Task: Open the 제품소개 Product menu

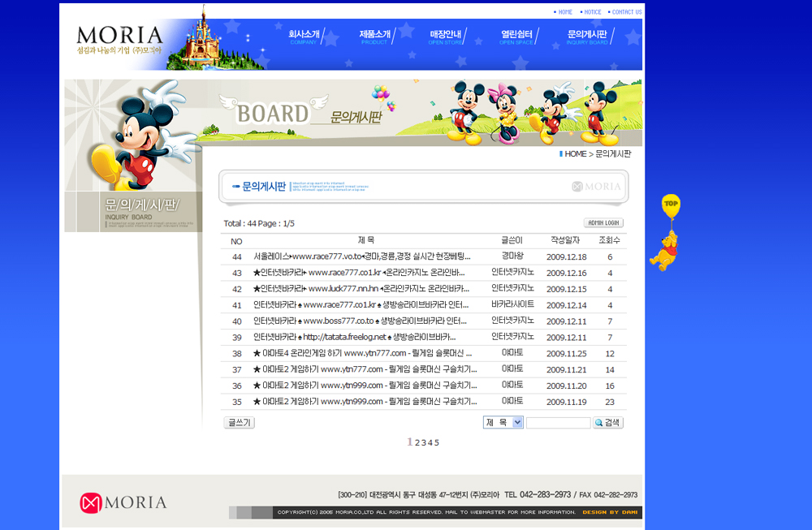Action: pos(374,37)
